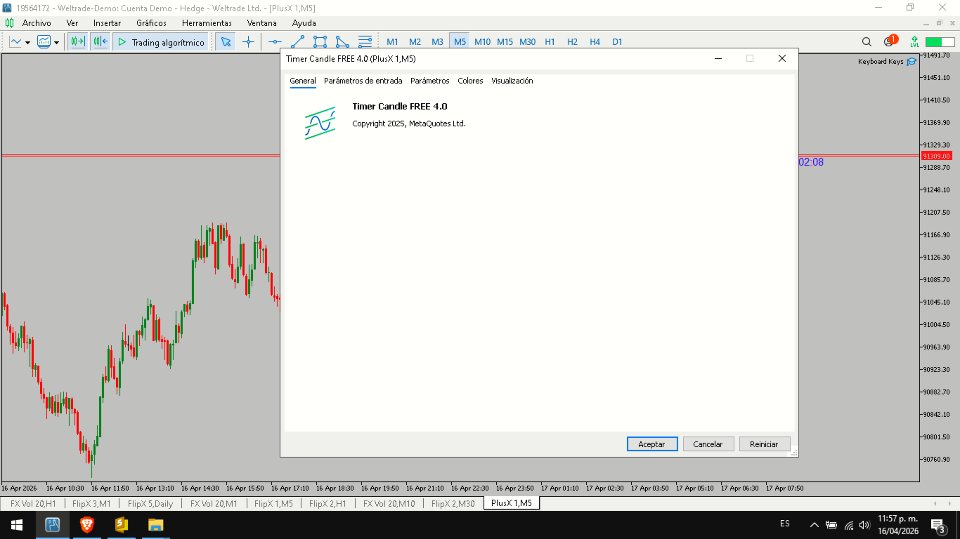Image resolution: width=960 pixels, height=539 pixels.
Task: Switch chart to M30 timeframe
Action: [x=527, y=42]
